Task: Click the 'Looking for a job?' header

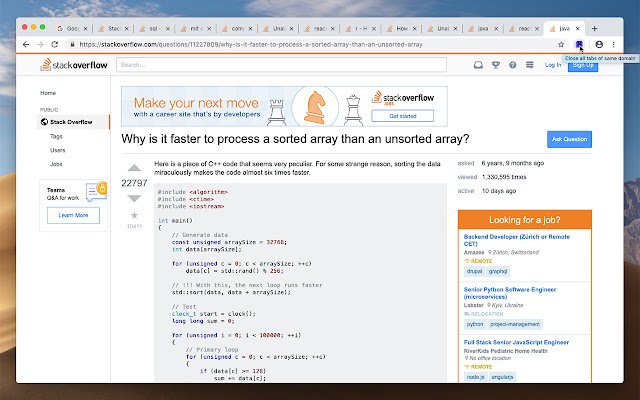Action: (x=524, y=220)
